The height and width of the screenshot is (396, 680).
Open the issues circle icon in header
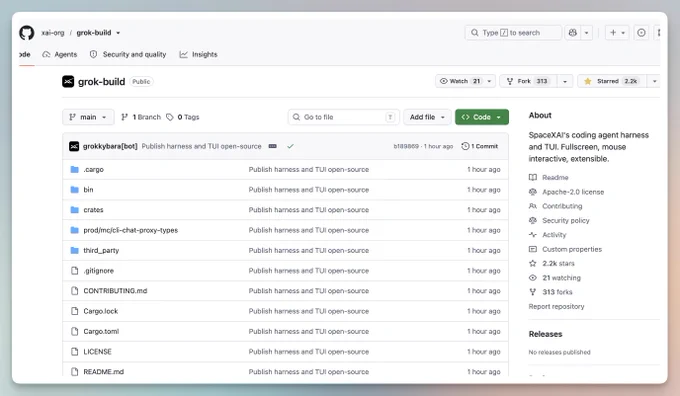coord(641,33)
